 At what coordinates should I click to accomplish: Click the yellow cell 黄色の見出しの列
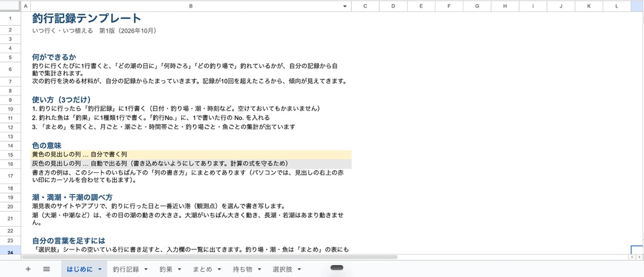[x=191, y=155]
